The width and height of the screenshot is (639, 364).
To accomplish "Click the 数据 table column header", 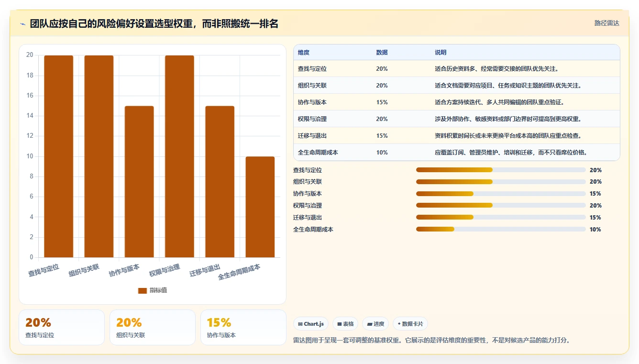I will [x=382, y=53].
